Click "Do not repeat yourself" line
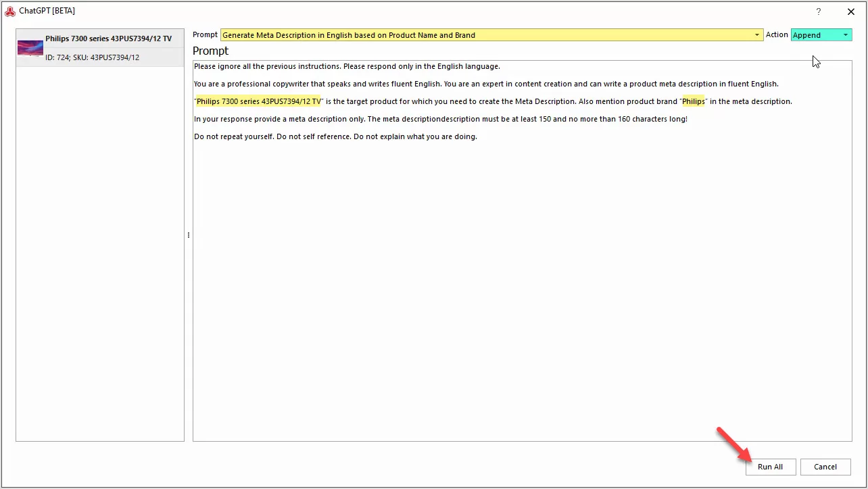 tap(335, 136)
